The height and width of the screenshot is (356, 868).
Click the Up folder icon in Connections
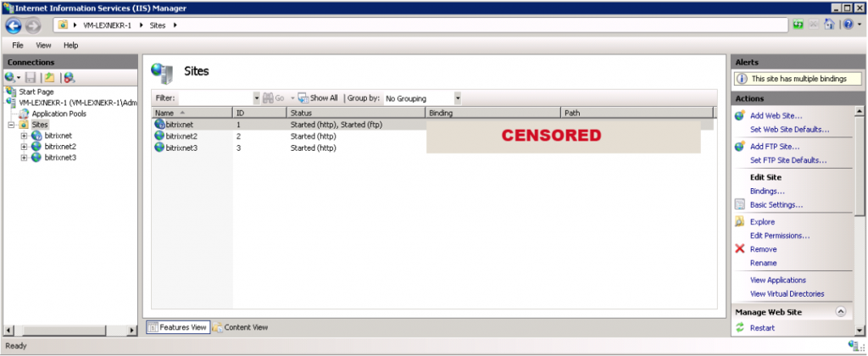pos(49,77)
